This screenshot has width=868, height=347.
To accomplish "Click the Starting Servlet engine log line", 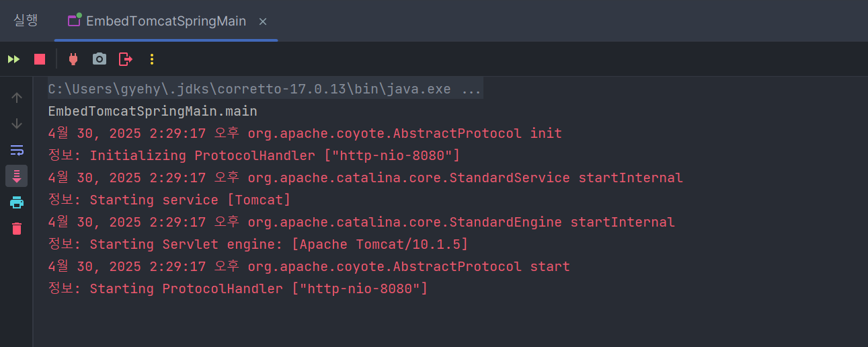I will pos(258,244).
